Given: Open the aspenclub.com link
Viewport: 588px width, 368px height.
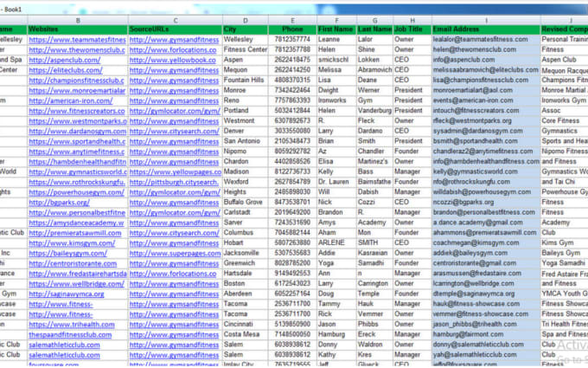Looking at the screenshot, I should (x=65, y=60).
